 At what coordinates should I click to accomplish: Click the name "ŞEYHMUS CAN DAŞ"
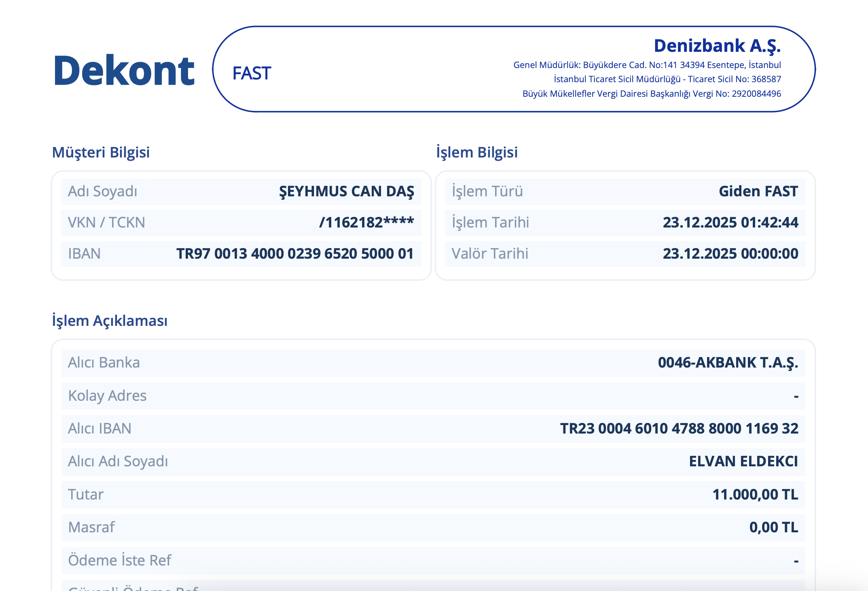pyautogui.click(x=347, y=191)
